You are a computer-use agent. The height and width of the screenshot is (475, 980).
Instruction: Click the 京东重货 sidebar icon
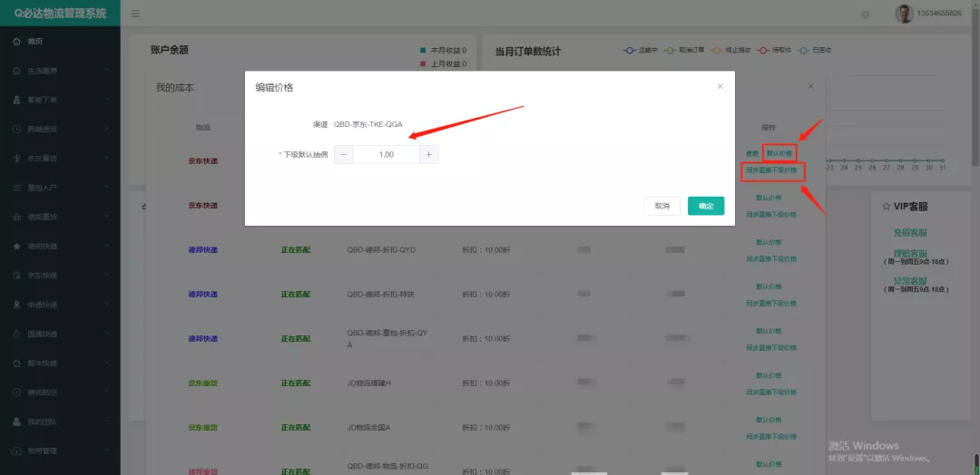click(x=17, y=159)
